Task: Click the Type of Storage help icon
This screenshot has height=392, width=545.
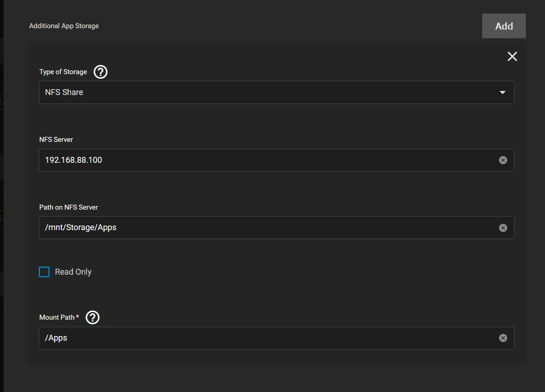Action: pyautogui.click(x=100, y=72)
